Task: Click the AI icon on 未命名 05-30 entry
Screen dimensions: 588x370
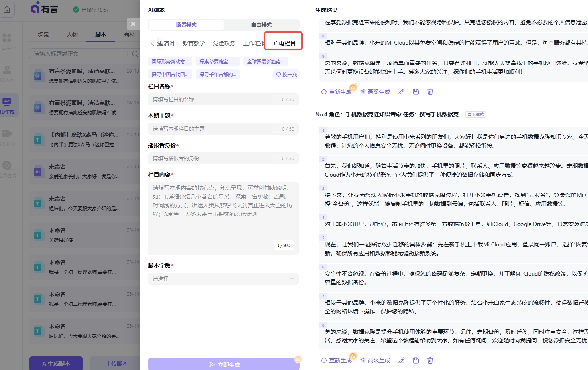Action: 38,172
